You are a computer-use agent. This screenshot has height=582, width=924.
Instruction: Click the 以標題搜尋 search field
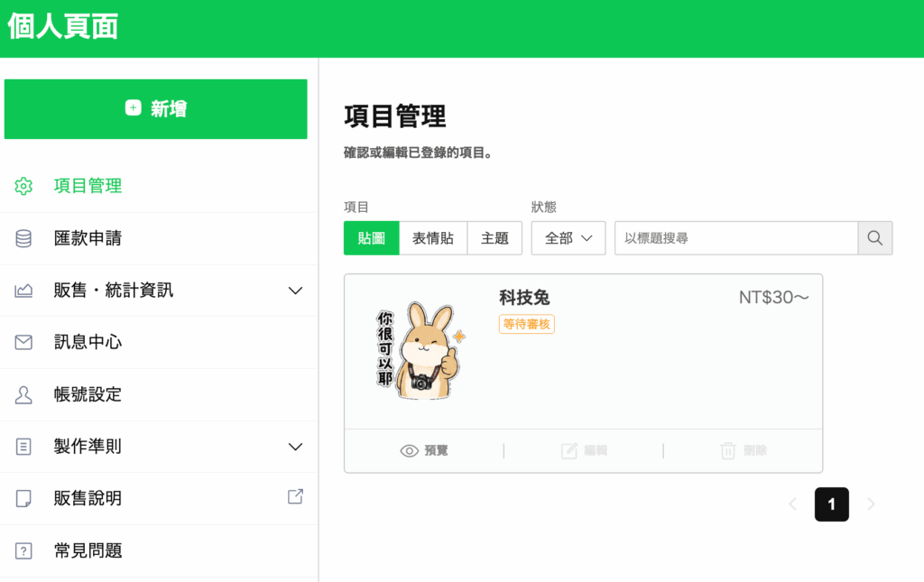pos(736,238)
